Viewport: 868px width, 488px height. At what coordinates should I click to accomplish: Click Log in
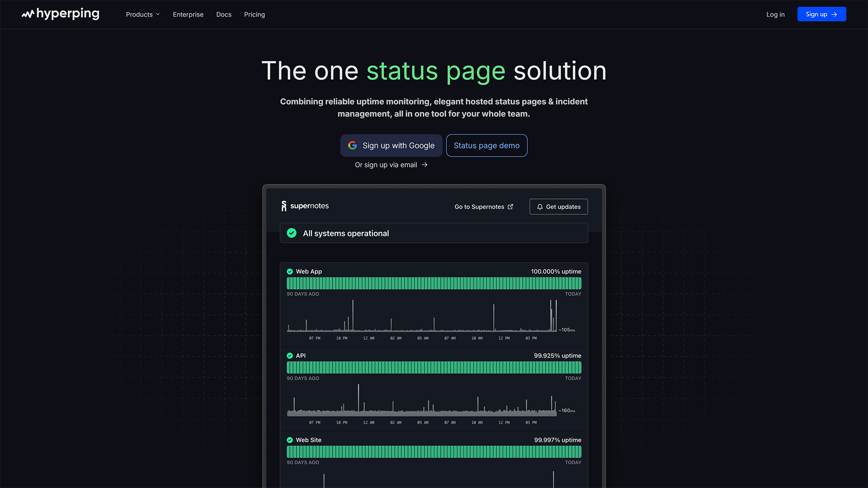click(775, 14)
